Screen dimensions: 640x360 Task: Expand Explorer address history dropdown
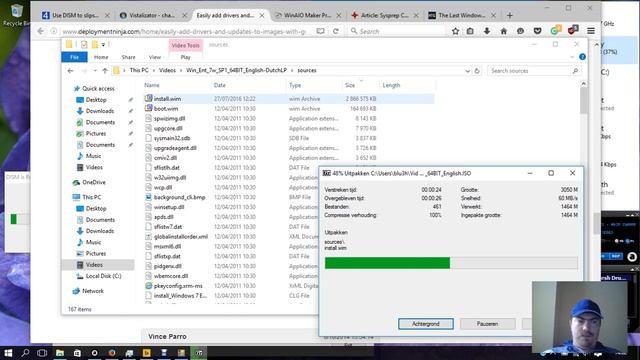tap(467, 71)
